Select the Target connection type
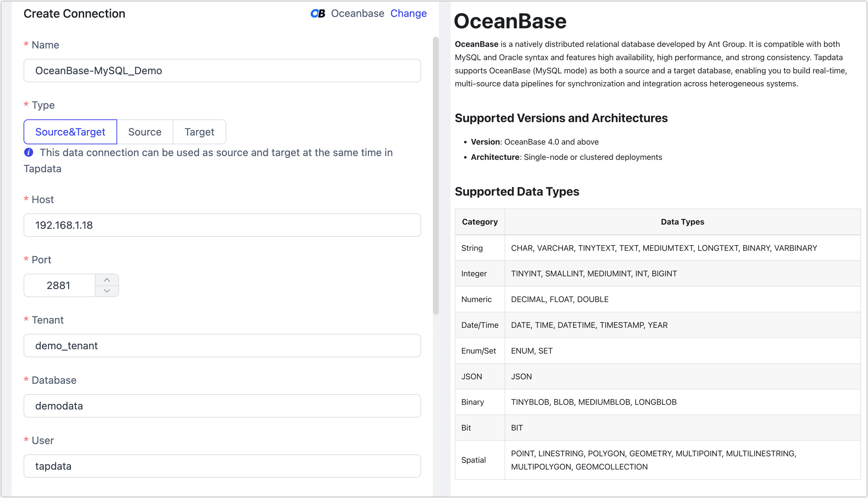868x498 pixels. pyautogui.click(x=199, y=132)
